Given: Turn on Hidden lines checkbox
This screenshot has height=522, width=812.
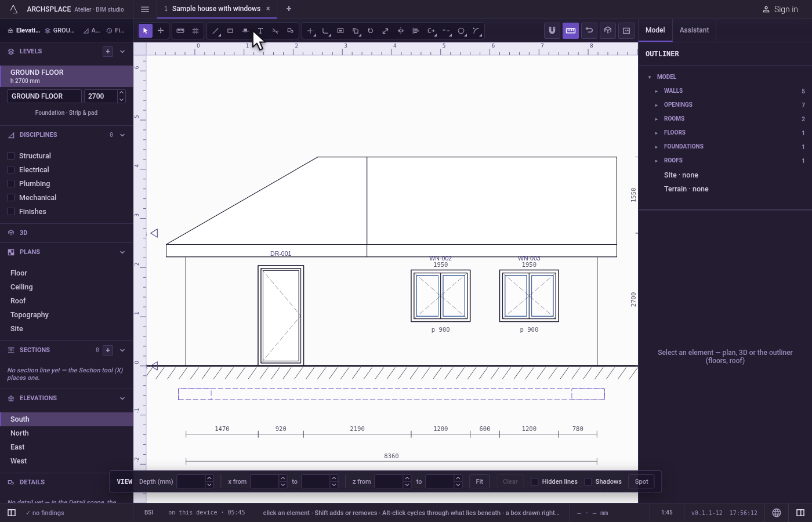Looking at the screenshot, I should coord(535,481).
